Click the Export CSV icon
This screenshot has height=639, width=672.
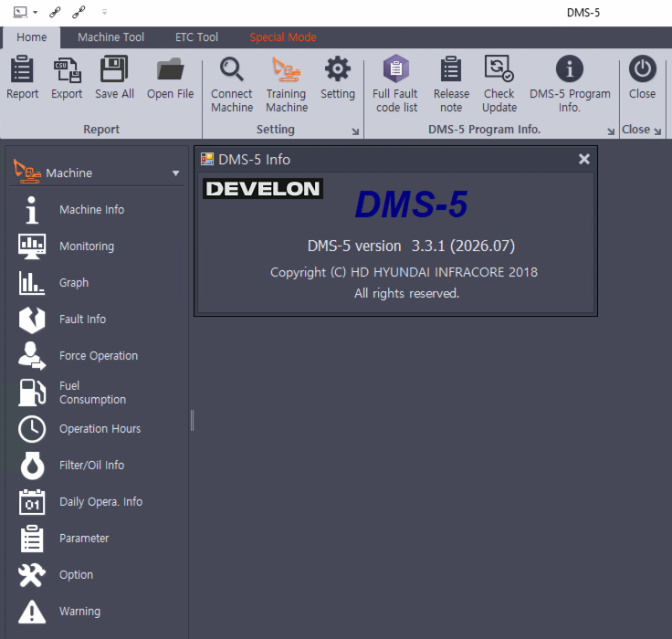(x=67, y=69)
